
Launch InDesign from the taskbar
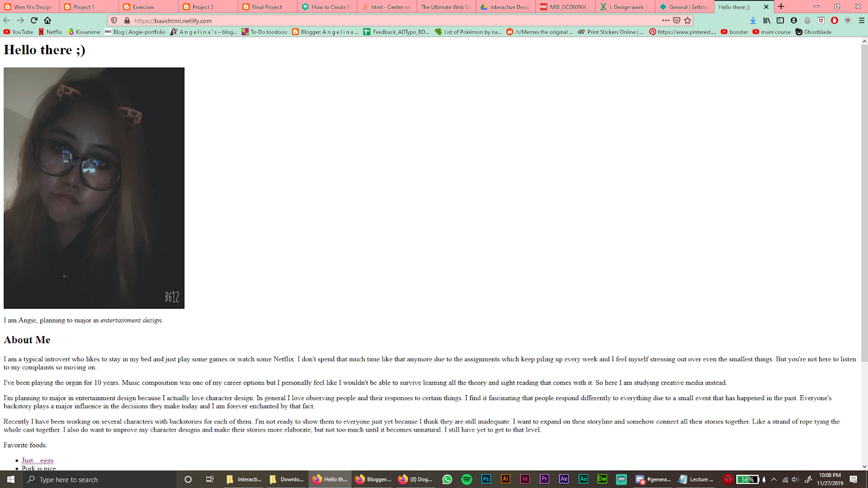(x=525, y=479)
